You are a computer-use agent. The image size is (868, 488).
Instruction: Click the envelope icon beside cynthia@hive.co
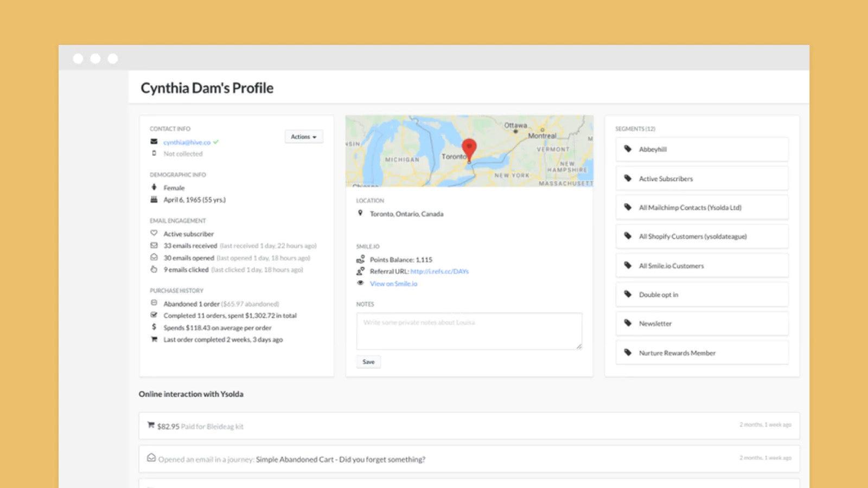pyautogui.click(x=154, y=142)
